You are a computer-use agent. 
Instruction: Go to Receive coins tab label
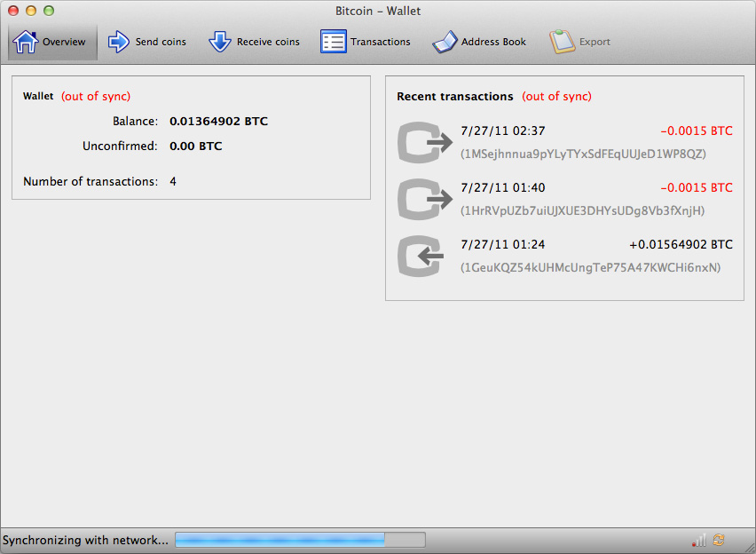(x=268, y=42)
